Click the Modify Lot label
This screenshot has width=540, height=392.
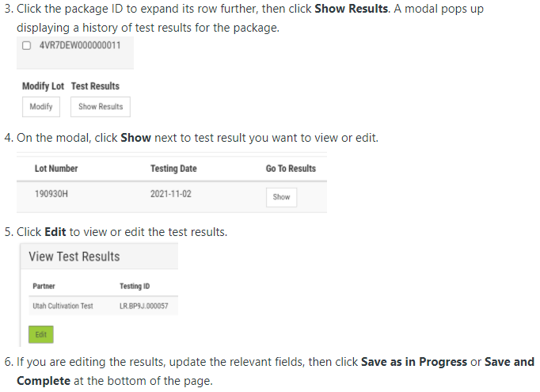[43, 86]
